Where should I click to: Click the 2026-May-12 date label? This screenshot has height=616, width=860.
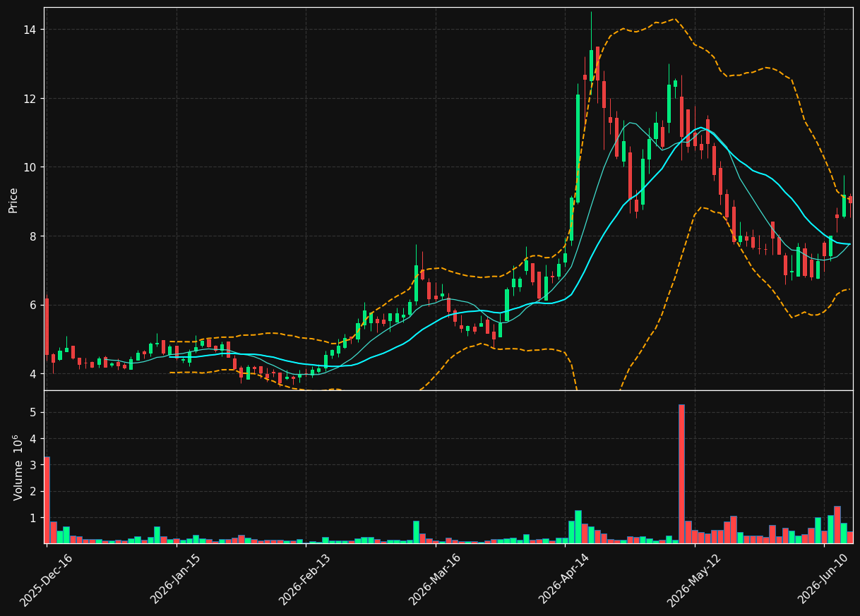(694, 579)
